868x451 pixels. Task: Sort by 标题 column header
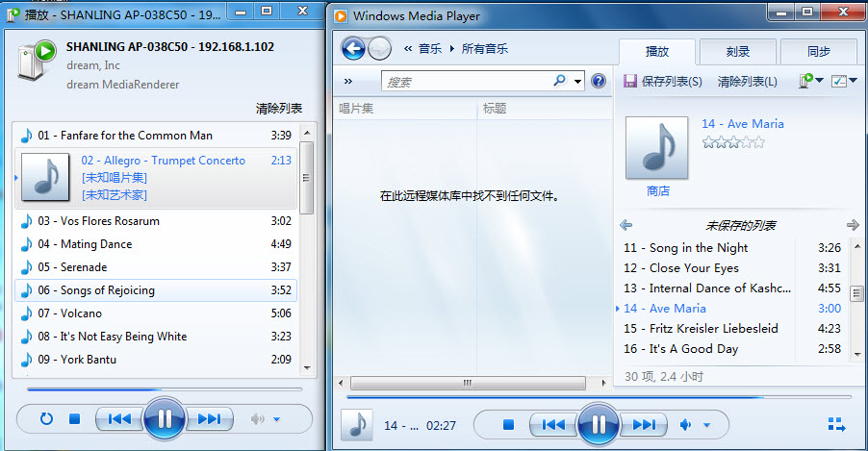click(545, 109)
